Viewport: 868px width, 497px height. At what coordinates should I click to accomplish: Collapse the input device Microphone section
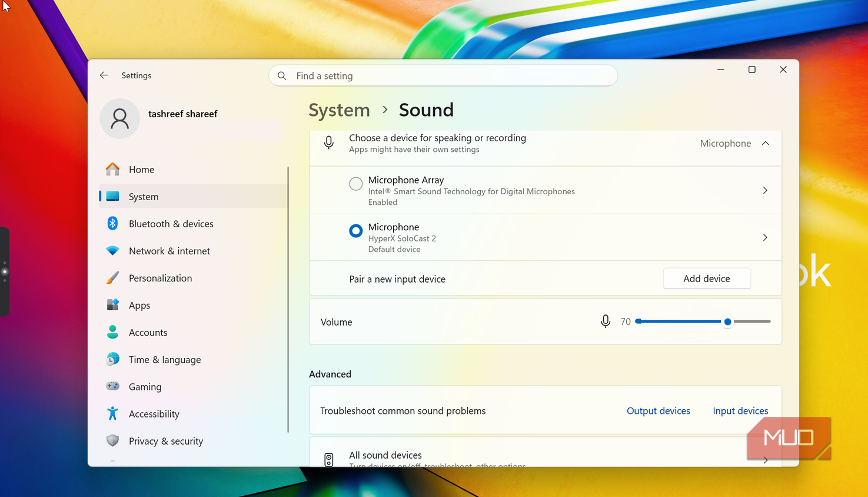tap(766, 143)
